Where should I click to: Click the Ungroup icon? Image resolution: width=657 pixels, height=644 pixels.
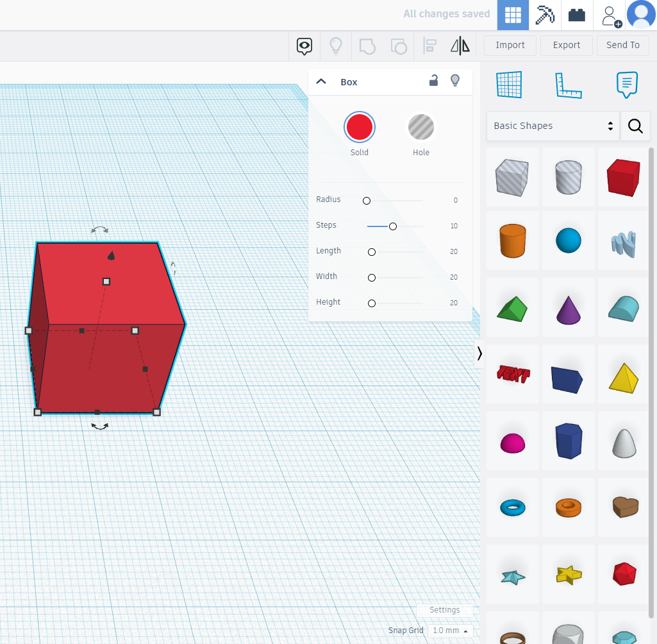click(x=399, y=46)
